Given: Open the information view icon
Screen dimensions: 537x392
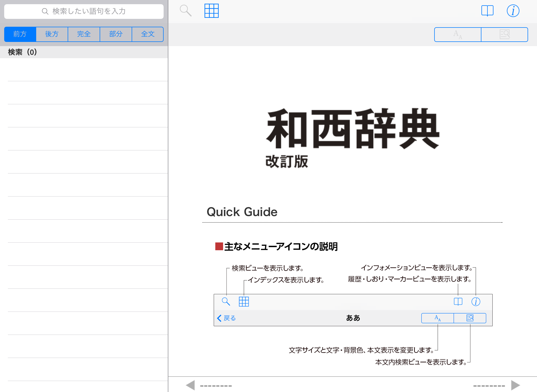Looking at the screenshot, I should tap(513, 11).
